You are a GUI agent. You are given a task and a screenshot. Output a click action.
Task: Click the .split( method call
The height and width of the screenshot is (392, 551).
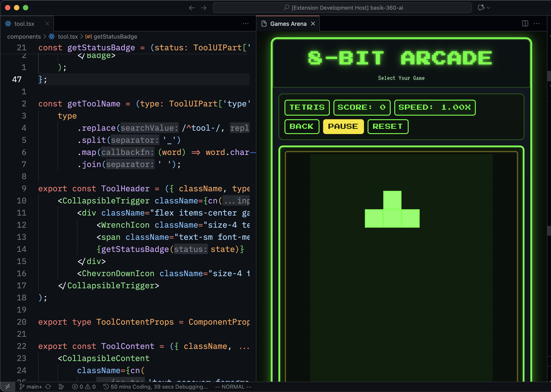(x=94, y=140)
